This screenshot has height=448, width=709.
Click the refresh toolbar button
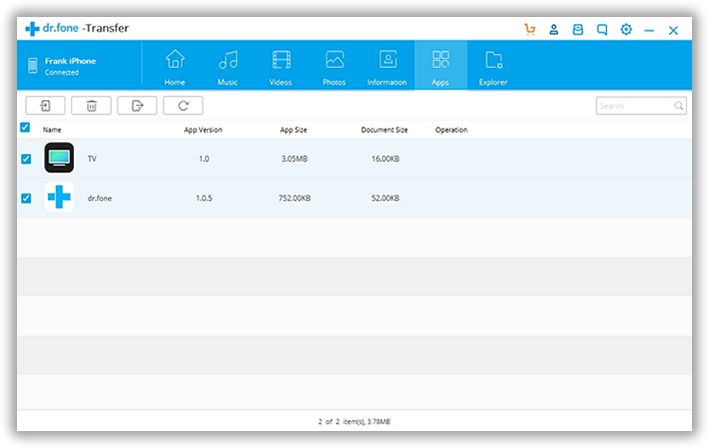point(183,106)
